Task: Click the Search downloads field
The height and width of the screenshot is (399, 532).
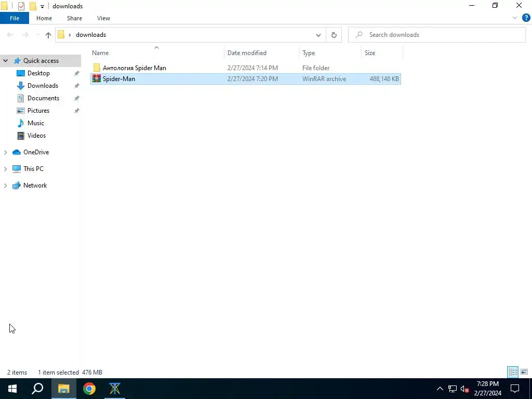Action: click(436, 35)
